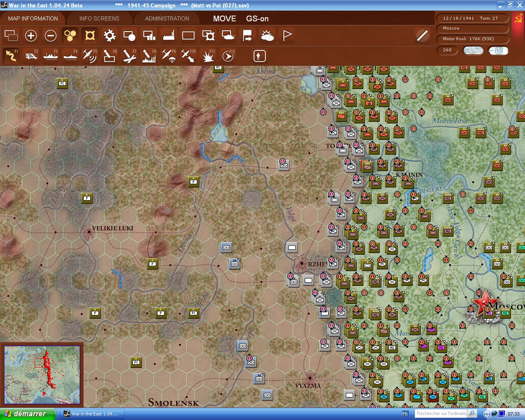Open the Windows démarrer start button
This screenshot has height=420, width=525.
[x=27, y=414]
